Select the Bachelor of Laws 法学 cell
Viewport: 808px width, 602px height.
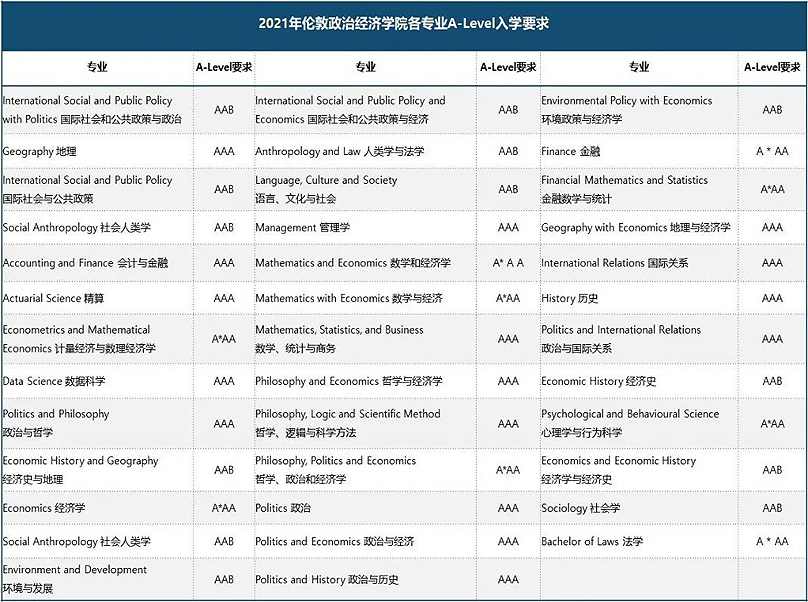[593, 542]
